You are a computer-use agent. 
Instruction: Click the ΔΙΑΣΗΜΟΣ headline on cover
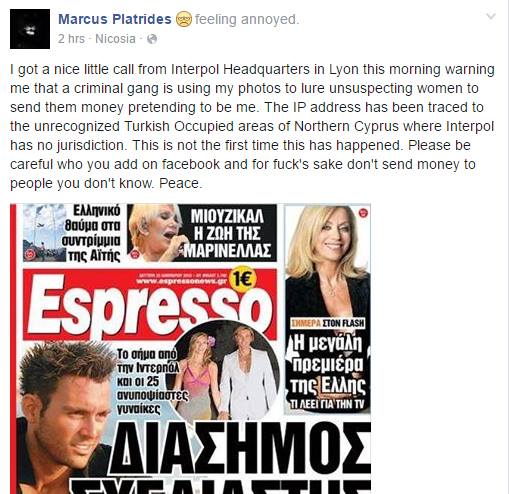241,448
